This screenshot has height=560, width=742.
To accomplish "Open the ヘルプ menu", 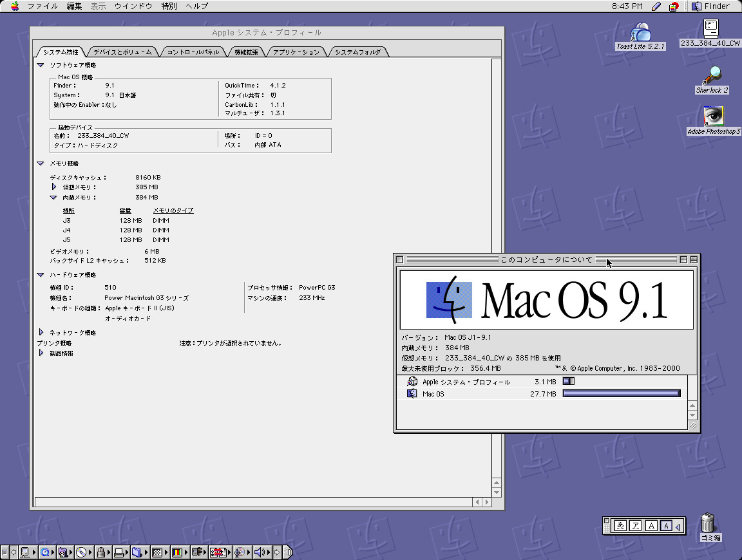I will click(x=197, y=6).
